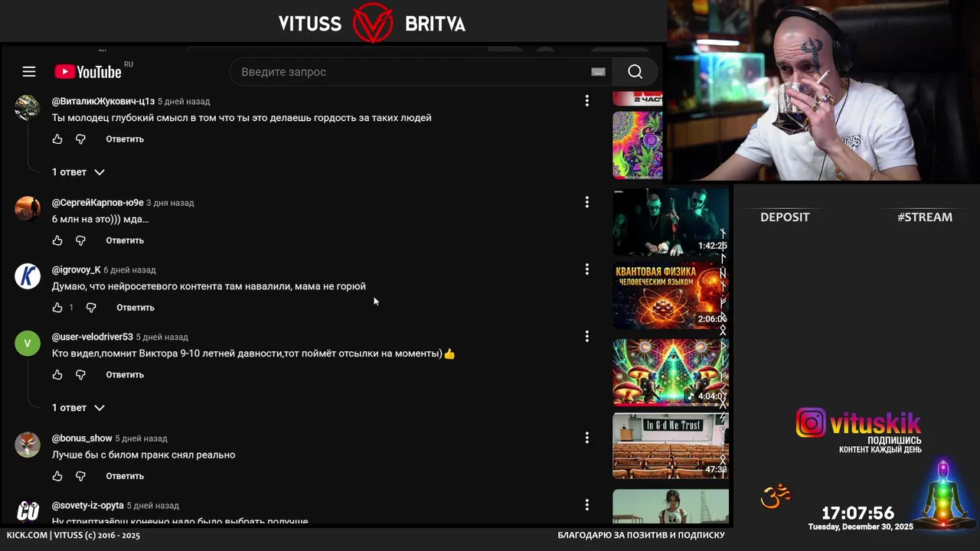Image resolution: width=980 pixels, height=551 pixels.
Task: Open the 4:04:07 mushroom pyramid video
Action: [671, 372]
